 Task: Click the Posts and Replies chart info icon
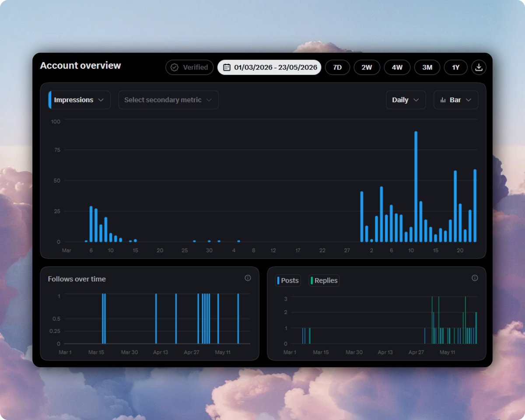[x=475, y=278]
